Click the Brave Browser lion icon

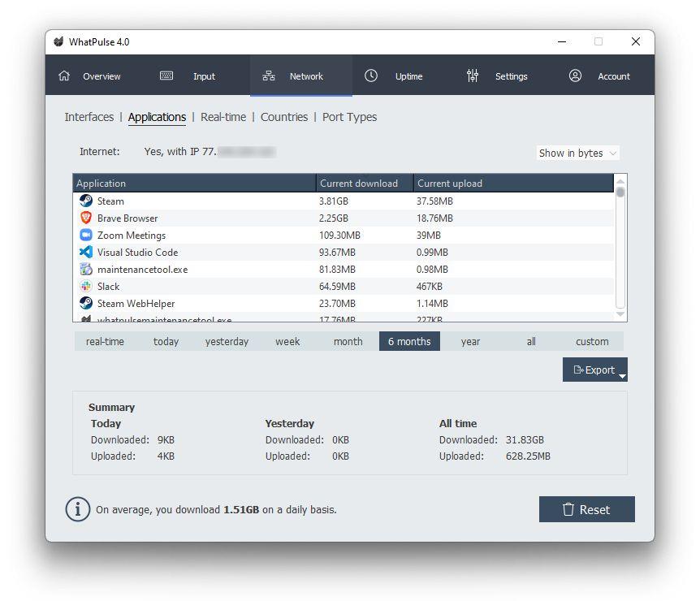pos(86,218)
